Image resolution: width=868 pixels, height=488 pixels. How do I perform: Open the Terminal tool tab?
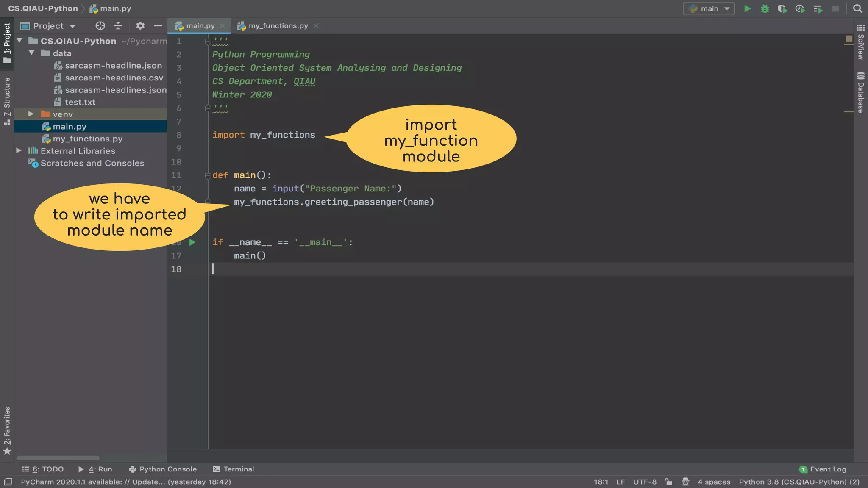coord(234,469)
